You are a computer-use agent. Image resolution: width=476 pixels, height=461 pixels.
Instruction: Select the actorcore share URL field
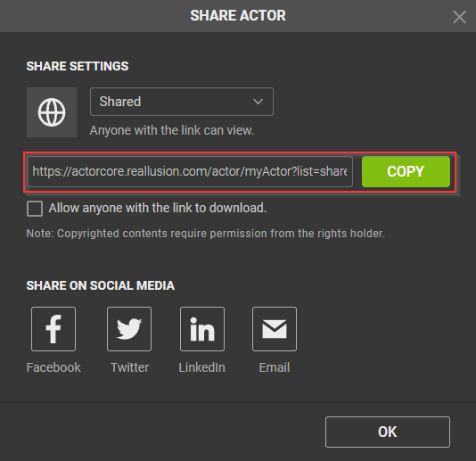[x=190, y=171]
